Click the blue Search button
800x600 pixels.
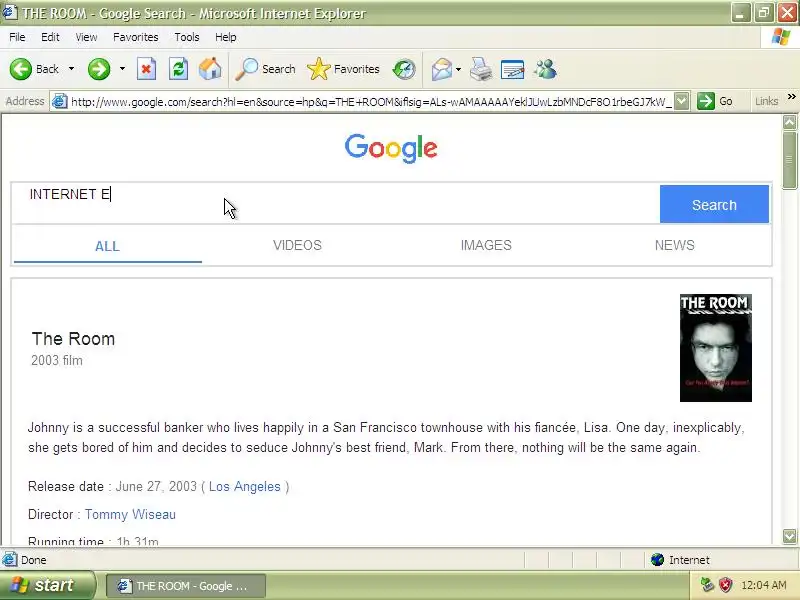714,204
